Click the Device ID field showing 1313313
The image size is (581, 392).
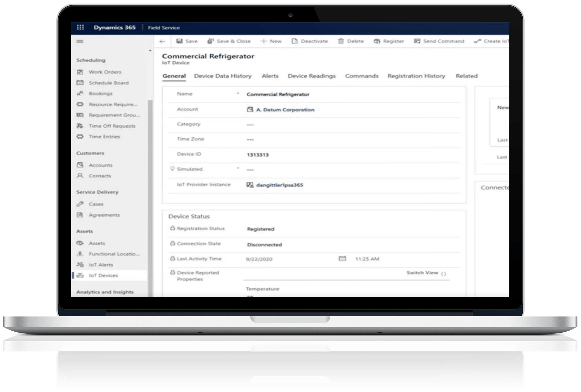(x=258, y=155)
